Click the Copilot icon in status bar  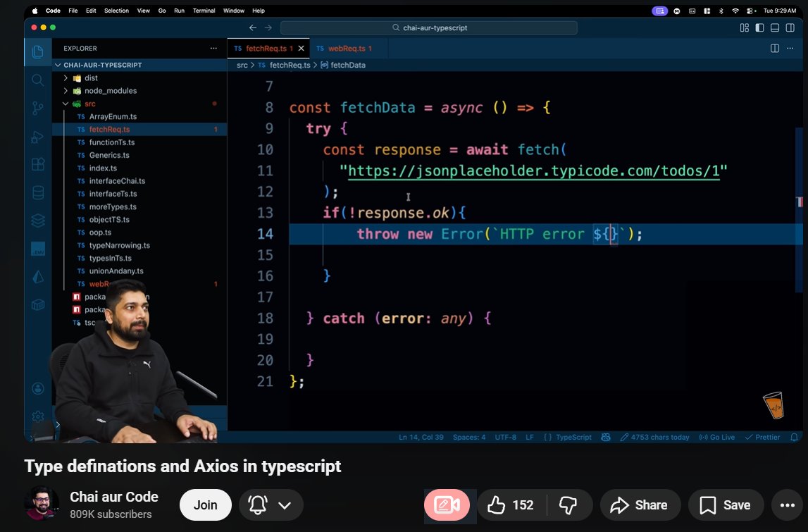coord(606,437)
